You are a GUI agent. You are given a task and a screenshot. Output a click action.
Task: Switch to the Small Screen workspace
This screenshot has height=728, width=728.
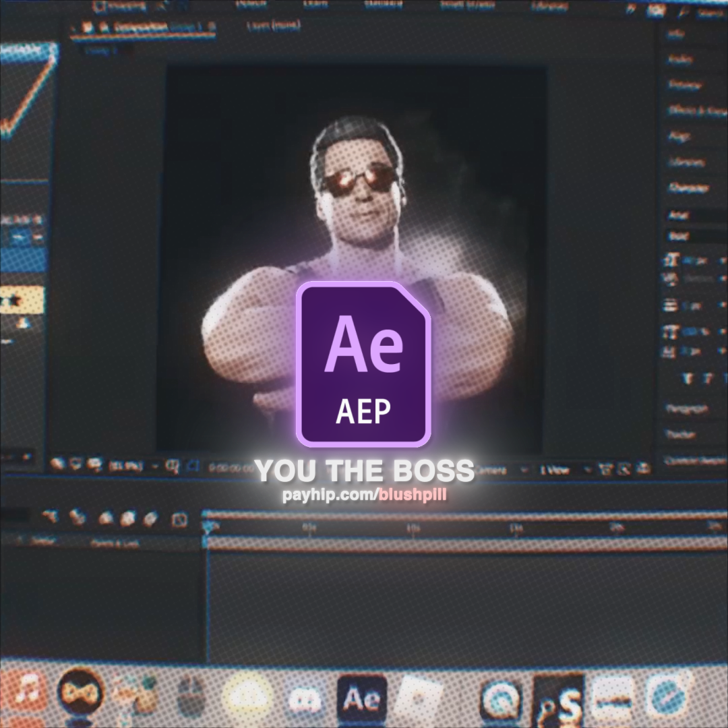tap(468, 5)
